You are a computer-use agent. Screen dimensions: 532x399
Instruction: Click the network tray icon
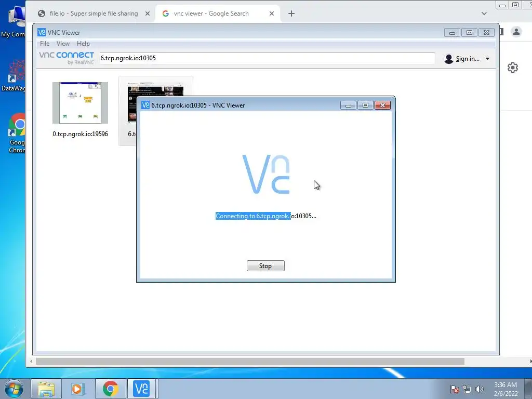point(467,389)
